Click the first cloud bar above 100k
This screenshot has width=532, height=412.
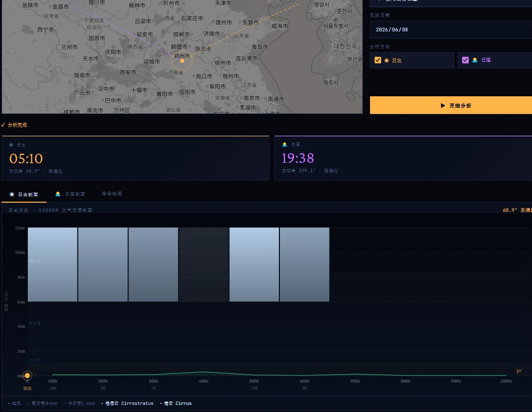pyautogui.click(x=53, y=264)
